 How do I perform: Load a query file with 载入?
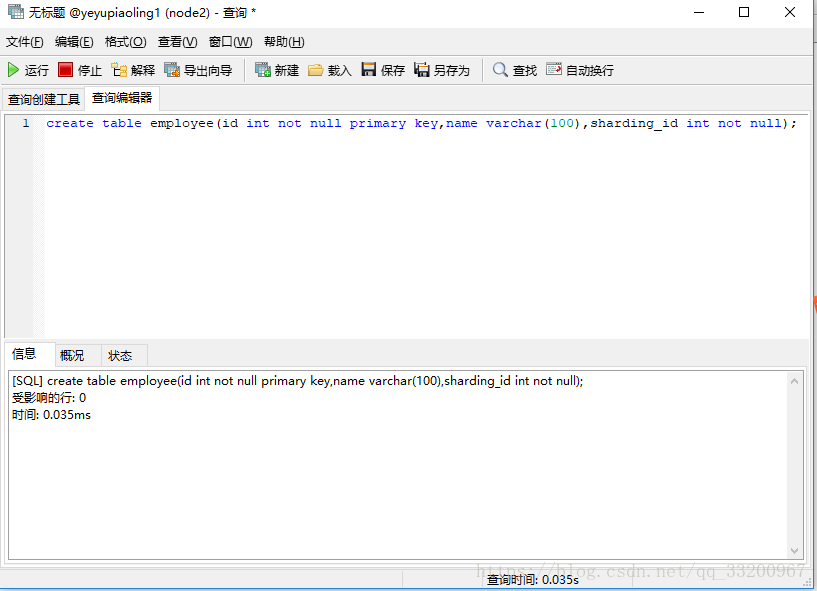pyautogui.click(x=330, y=70)
